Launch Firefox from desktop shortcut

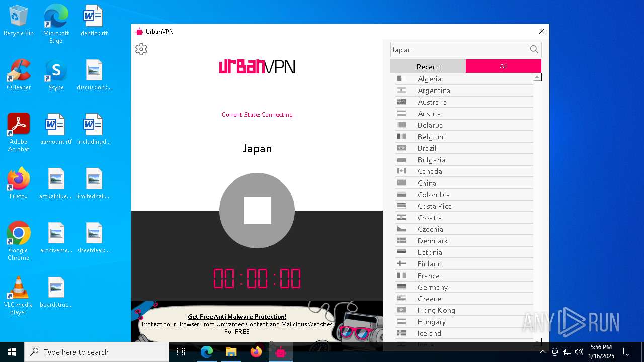point(19,184)
